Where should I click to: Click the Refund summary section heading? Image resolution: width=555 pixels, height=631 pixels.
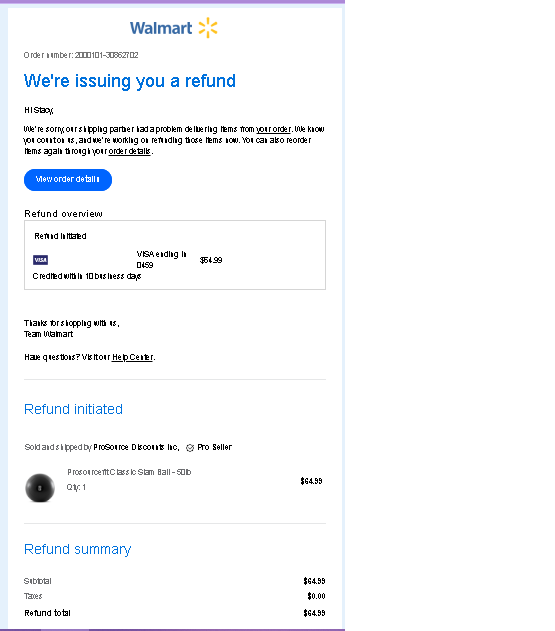78,549
